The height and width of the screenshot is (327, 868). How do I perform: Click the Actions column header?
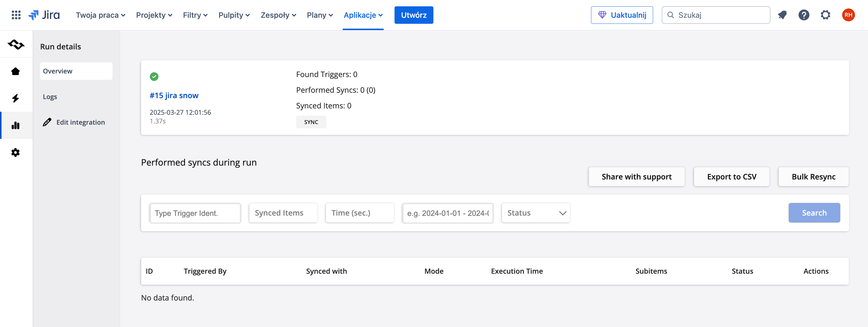pos(816,271)
